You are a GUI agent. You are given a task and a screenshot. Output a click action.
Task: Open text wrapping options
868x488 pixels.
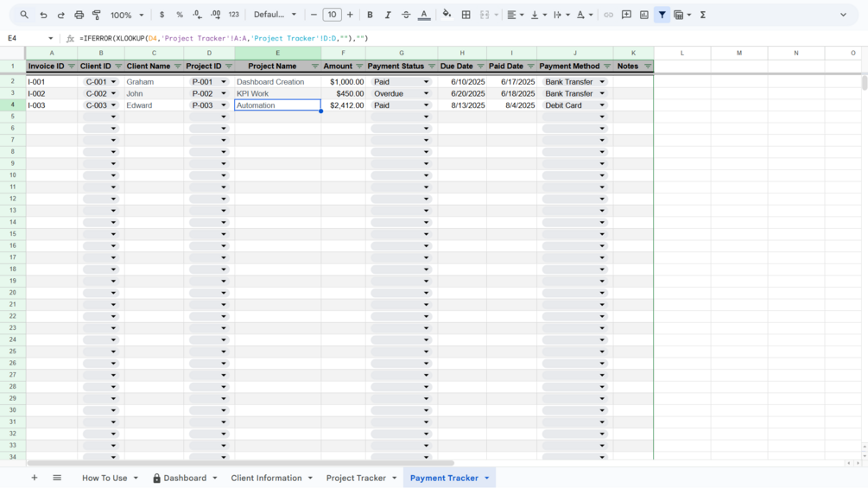(x=561, y=15)
